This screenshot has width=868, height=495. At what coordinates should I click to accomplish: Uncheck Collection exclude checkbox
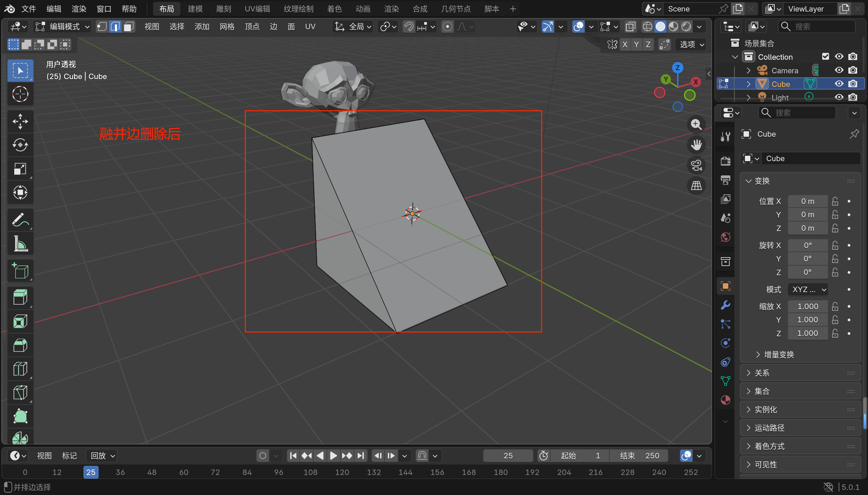(825, 56)
